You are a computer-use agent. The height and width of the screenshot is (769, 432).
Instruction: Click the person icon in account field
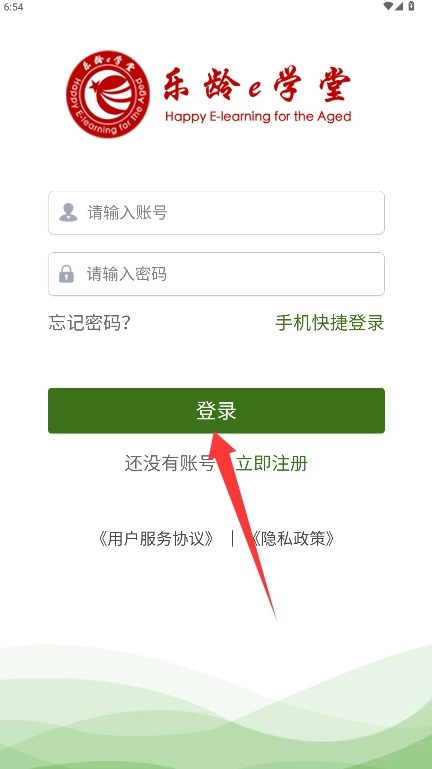coord(68,212)
